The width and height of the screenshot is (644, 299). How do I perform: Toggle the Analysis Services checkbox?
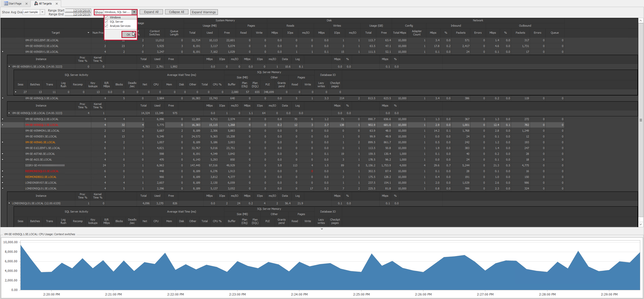[x=107, y=26]
